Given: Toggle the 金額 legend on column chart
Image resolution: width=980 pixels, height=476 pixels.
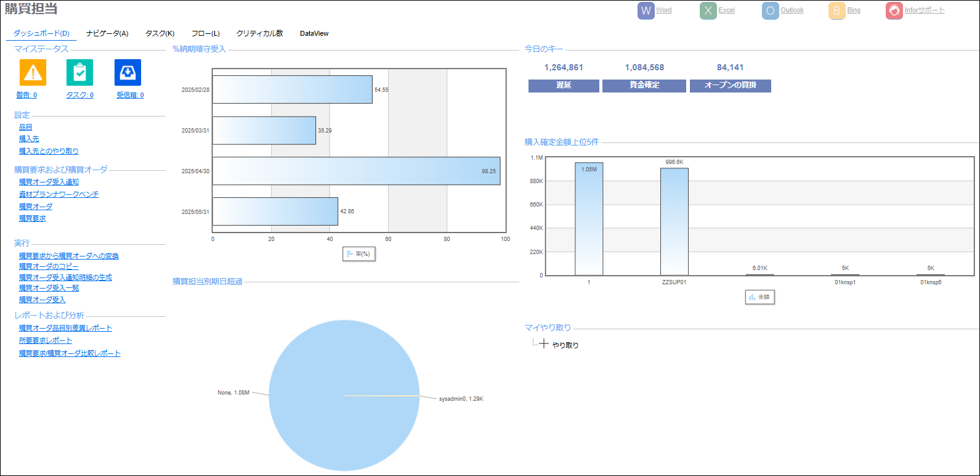Looking at the screenshot, I should pyautogui.click(x=759, y=297).
